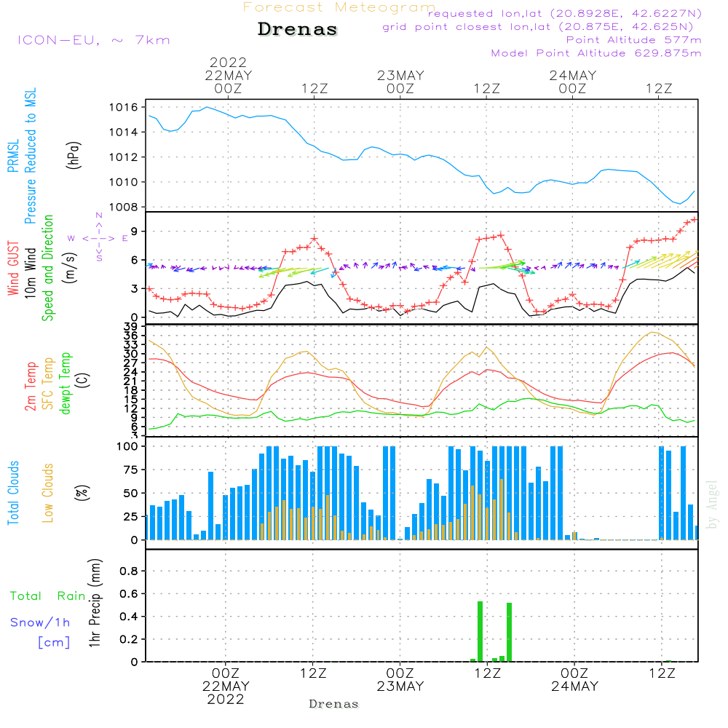The image size is (728, 728).
Task: Click the 'Pressure Reduced to MSL' vertical label
Action: click(30, 156)
